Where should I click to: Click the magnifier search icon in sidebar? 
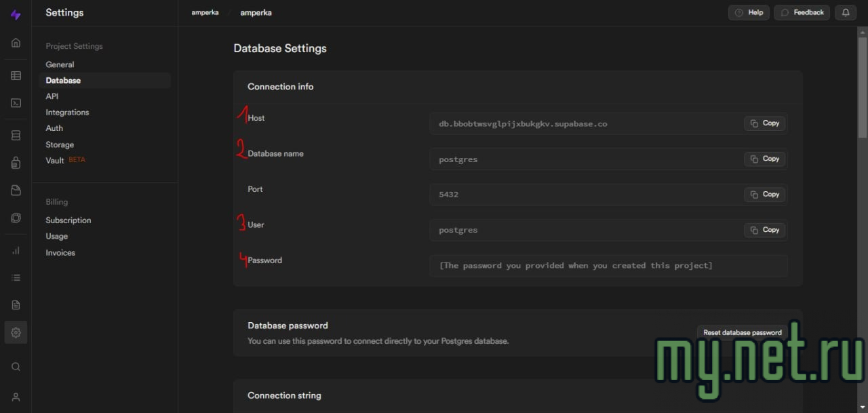pyautogui.click(x=16, y=367)
